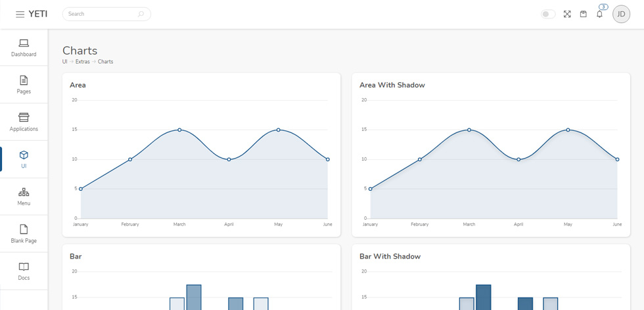Click the March label under Area chart
The width and height of the screenshot is (644, 310).
coord(179,224)
